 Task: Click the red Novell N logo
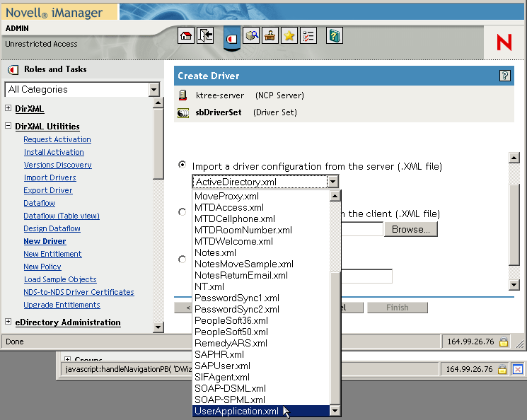[x=504, y=42]
